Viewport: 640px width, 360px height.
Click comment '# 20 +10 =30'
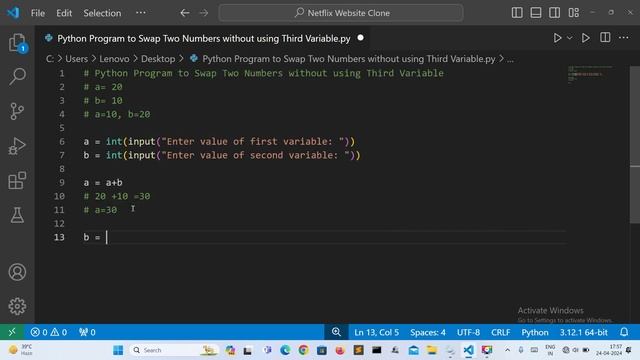(117, 196)
